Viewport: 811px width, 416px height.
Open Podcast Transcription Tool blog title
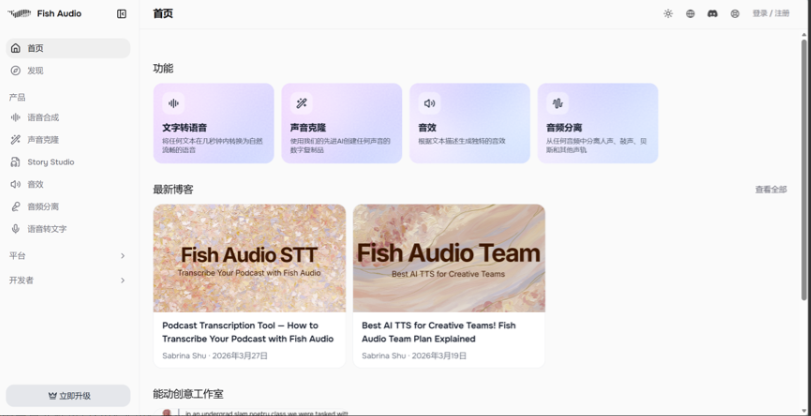[x=248, y=332]
